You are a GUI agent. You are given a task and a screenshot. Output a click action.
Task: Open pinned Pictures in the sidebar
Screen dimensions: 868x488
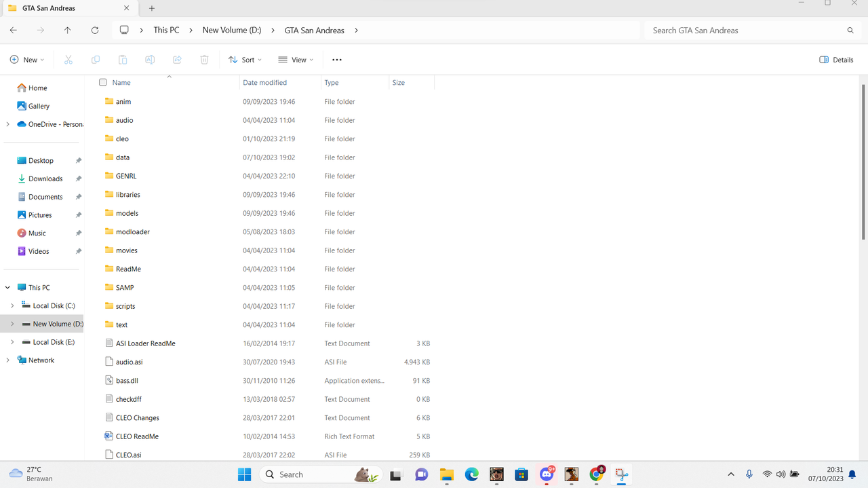pos(35,215)
